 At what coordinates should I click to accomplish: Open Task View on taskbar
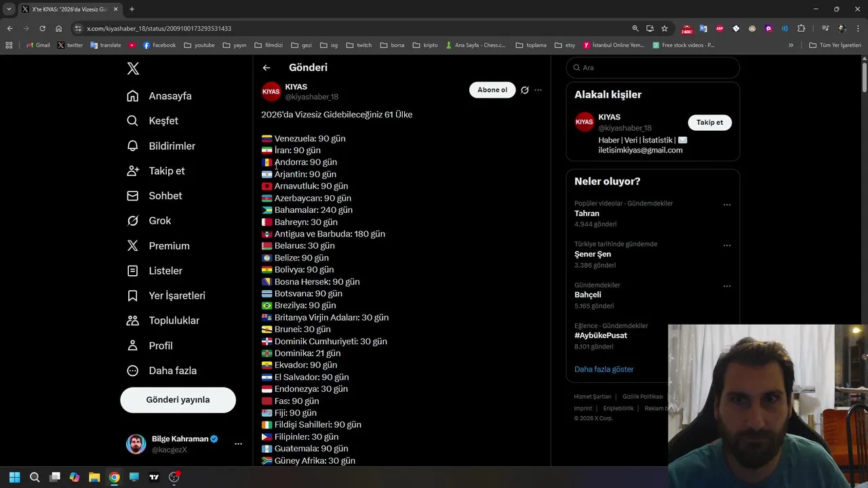point(55,477)
